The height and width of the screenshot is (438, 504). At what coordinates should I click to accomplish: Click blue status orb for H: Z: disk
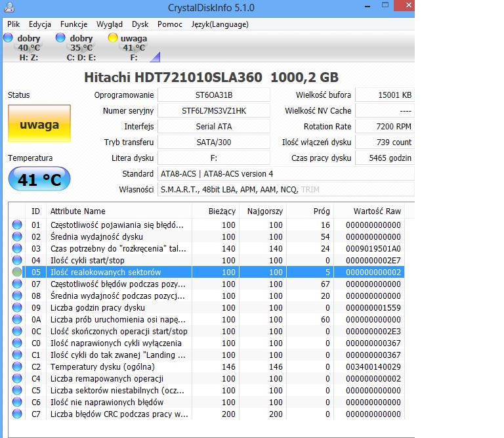[x=8, y=37]
